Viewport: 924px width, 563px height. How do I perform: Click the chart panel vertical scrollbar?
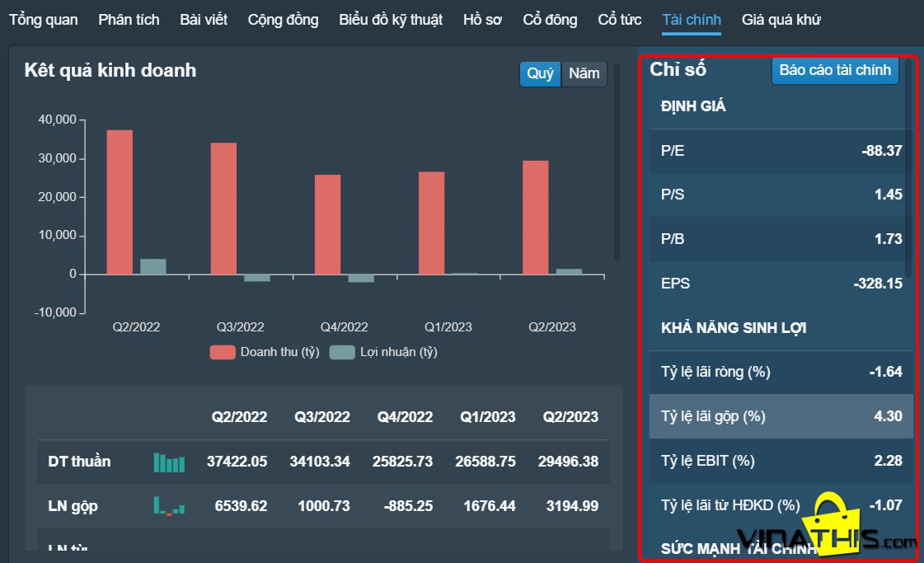click(x=617, y=161)
